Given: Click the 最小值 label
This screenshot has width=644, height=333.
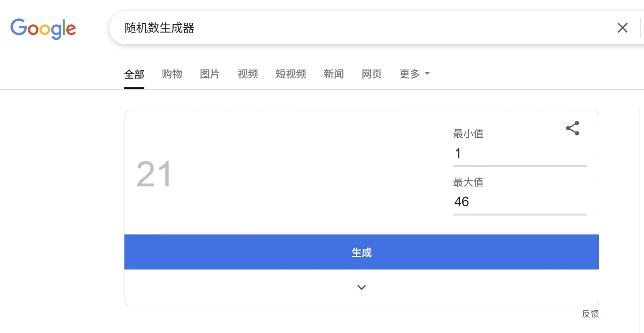Looking at the screenshot, I should tap(469, 133).
